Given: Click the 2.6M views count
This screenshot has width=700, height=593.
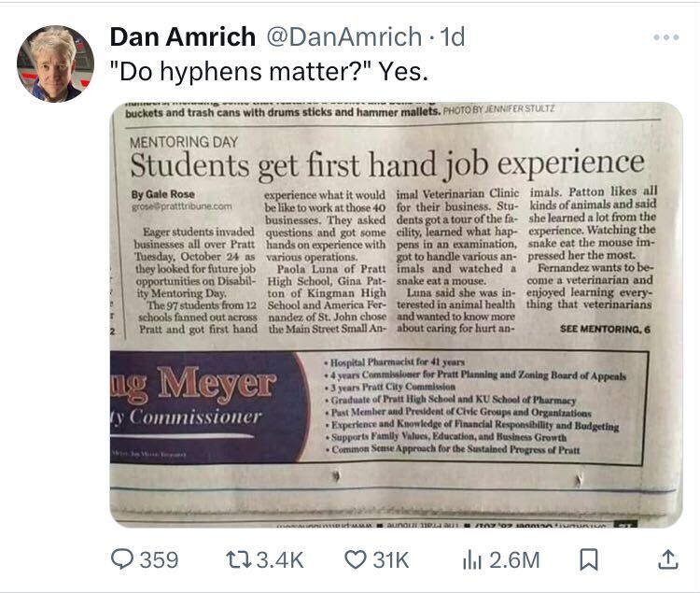Looking at the screenshot, I should click(515, 559).
